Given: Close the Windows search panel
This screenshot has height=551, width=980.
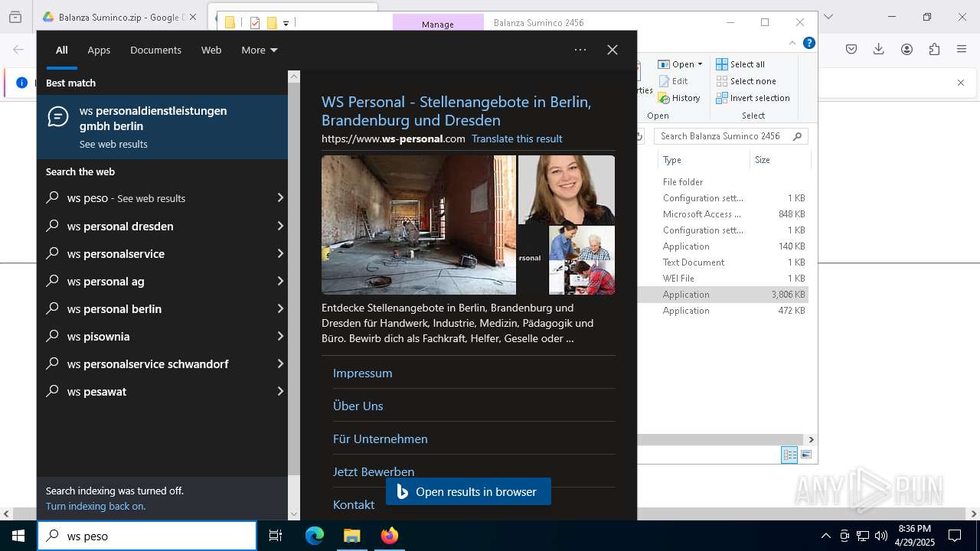Looking at the screenshot, I should tap(612, 50).
